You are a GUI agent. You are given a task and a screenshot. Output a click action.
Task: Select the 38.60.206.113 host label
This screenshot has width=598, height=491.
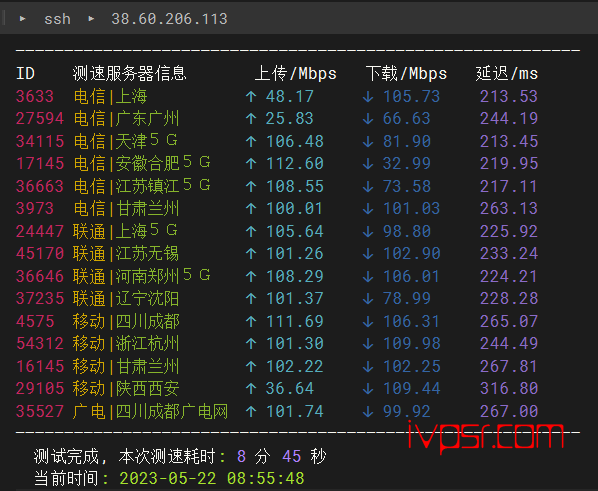169,19
